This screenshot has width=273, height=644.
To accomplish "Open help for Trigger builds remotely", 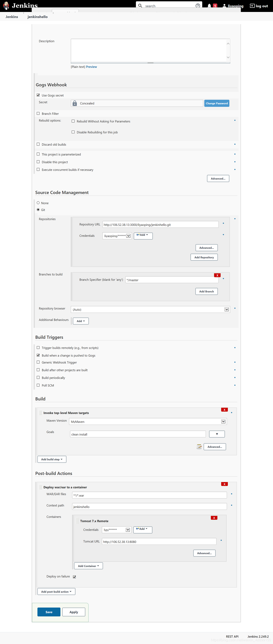I will click(x=235, y=348).
